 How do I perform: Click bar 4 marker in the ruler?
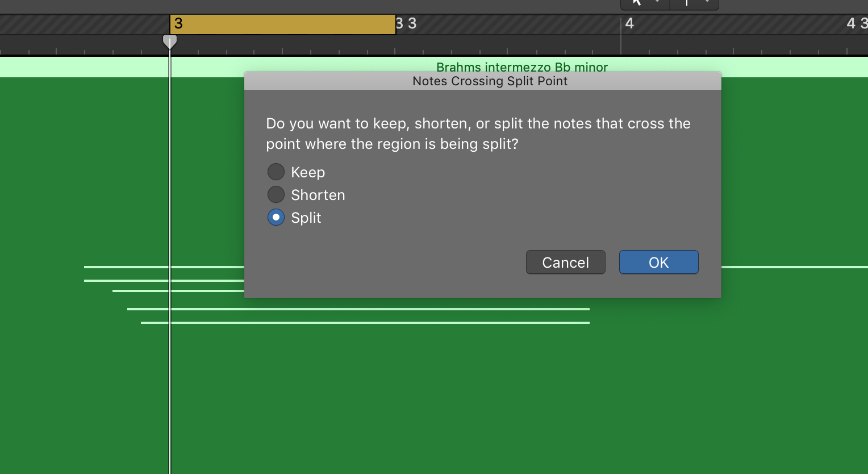[x=629, y=24]
